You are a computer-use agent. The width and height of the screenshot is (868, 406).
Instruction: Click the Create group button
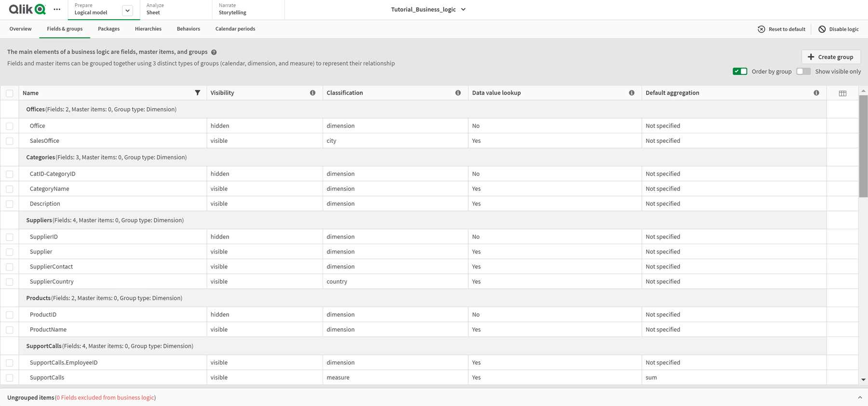click(830, 57)
